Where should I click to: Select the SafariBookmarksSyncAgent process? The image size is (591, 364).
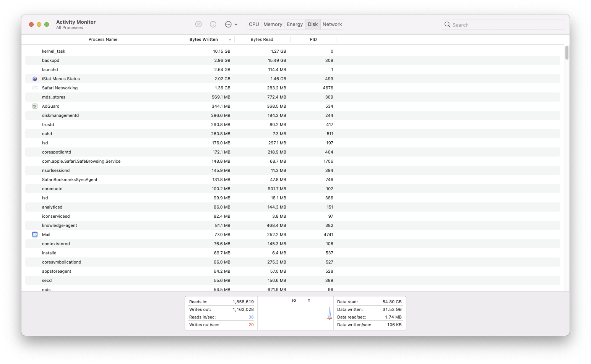click(292, 180)
